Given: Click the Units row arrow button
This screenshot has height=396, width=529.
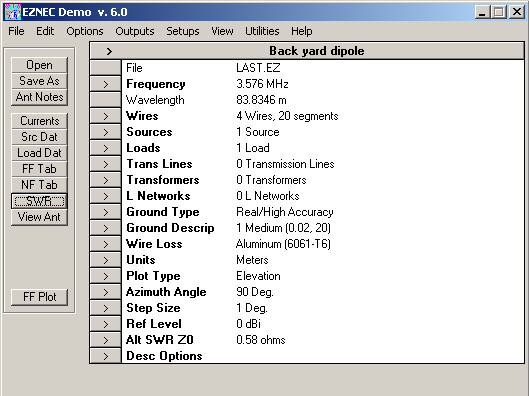Looking at the screenshot, I should pyautogui.click(x=106, y=260).
